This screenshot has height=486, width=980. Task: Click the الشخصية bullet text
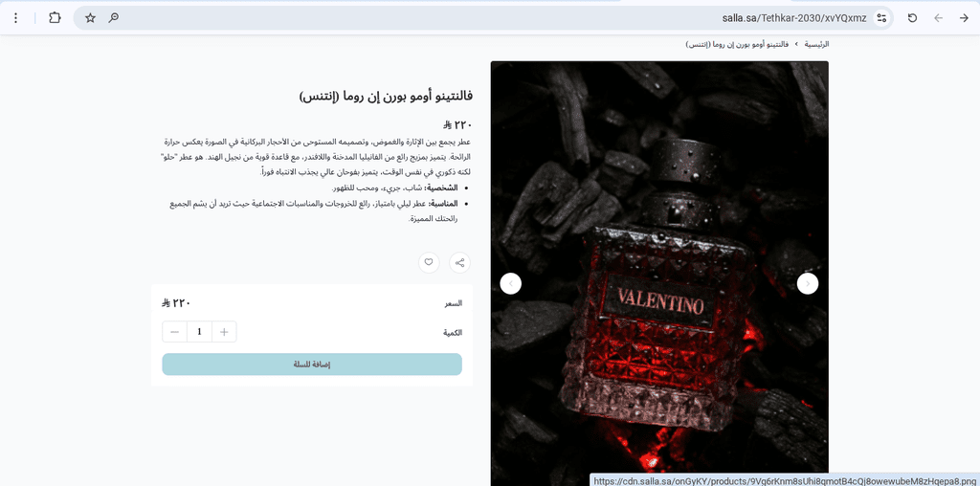click(395, 188)
